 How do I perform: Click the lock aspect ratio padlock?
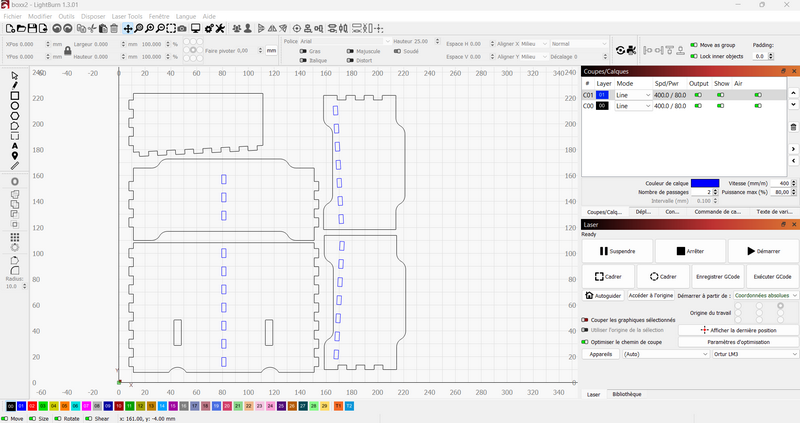coord(67,50)
